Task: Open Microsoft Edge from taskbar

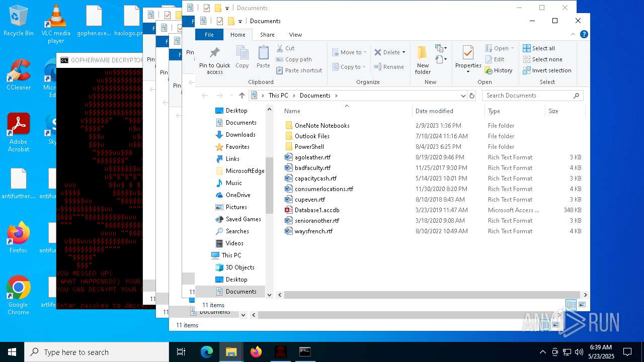Action: point(207,352)
